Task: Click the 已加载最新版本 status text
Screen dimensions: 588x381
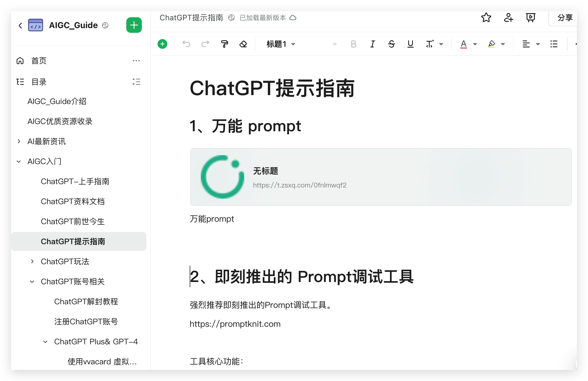Action: 263,18
